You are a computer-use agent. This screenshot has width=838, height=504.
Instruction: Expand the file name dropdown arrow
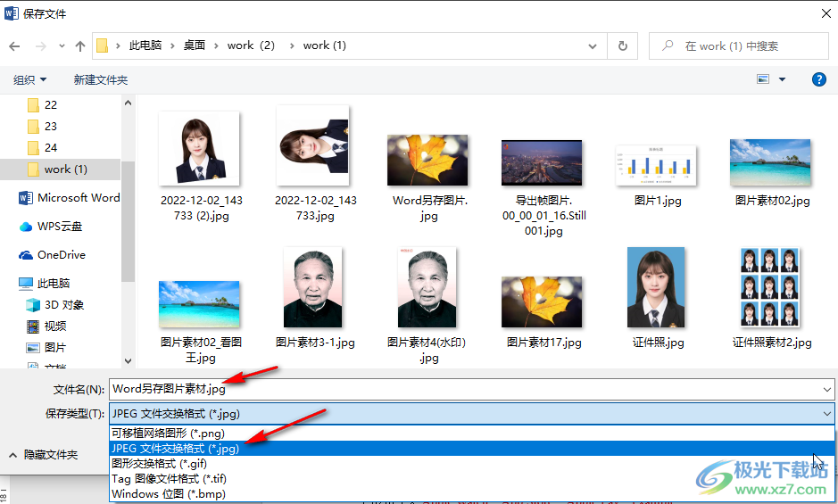(x=826, y=390)
